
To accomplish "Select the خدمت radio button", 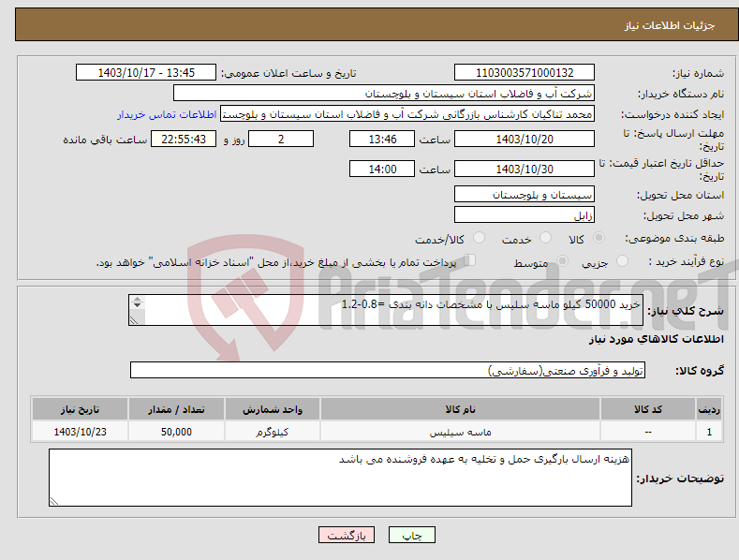I will [545, 238].
